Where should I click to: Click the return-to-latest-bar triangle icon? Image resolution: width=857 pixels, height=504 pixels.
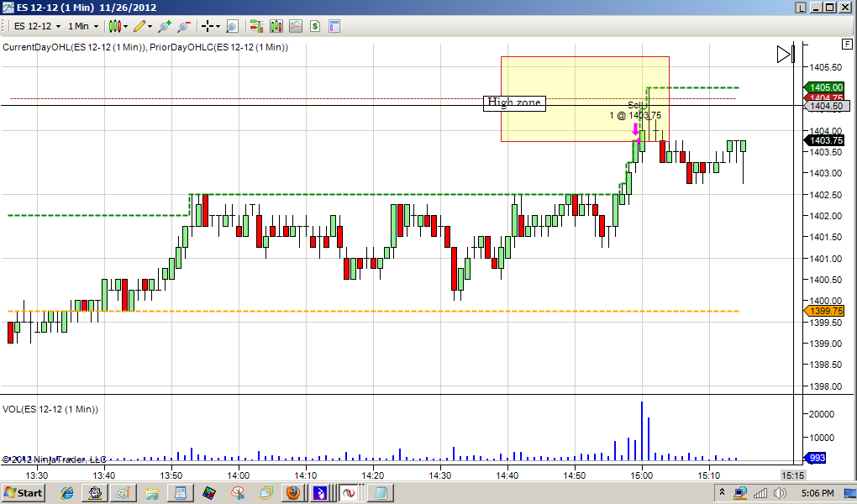[786, 54]
